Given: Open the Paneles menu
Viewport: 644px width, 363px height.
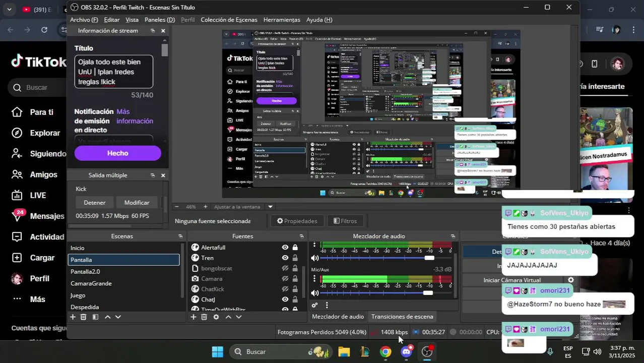Looking at the screenshot, I should click(160, 20).
